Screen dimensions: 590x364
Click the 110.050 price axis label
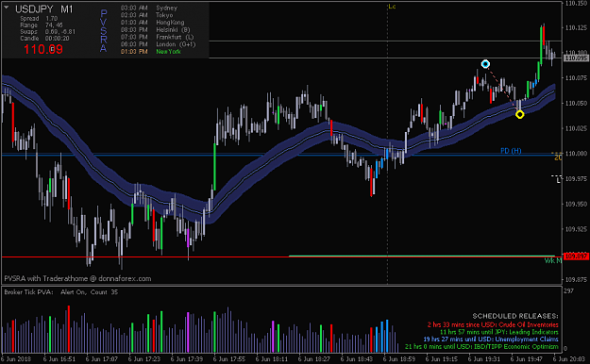[x=576, y=103]
